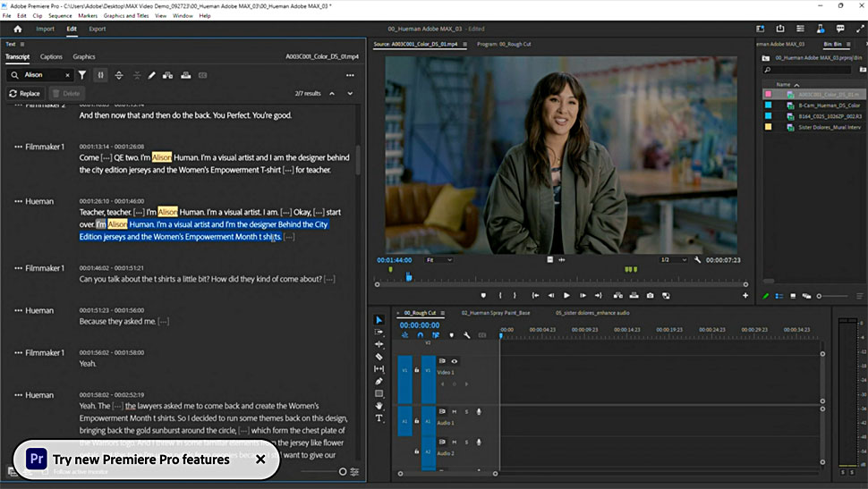Click the Replace button
The height and width of the screenshot is (489, 868).
click(25, 94)
